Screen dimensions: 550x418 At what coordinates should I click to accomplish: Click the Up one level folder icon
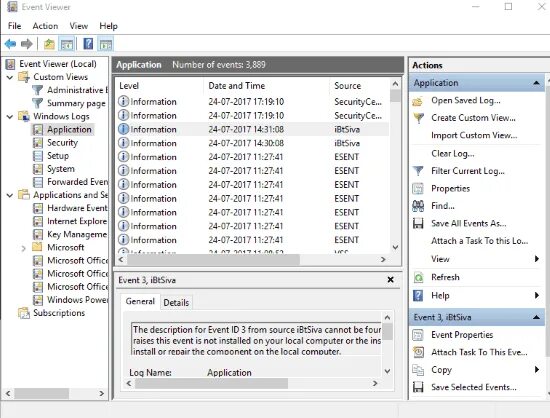coord(49,44)
